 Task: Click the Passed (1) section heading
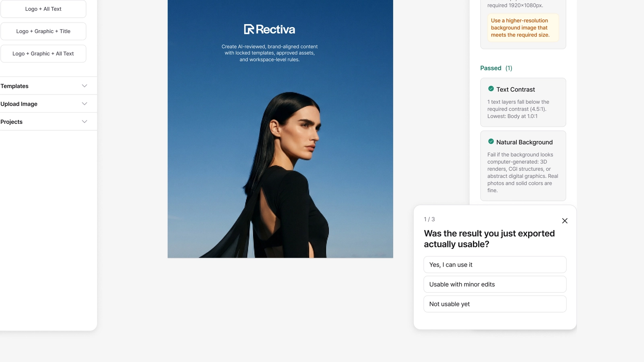496,68
